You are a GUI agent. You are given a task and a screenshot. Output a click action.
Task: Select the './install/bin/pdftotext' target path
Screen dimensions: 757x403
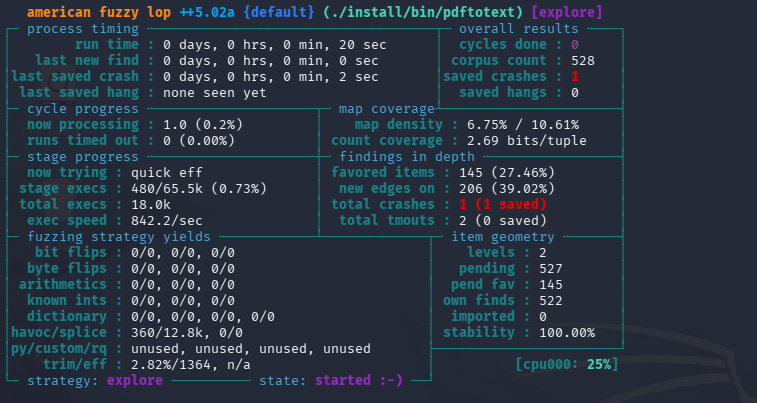(423, 13)
